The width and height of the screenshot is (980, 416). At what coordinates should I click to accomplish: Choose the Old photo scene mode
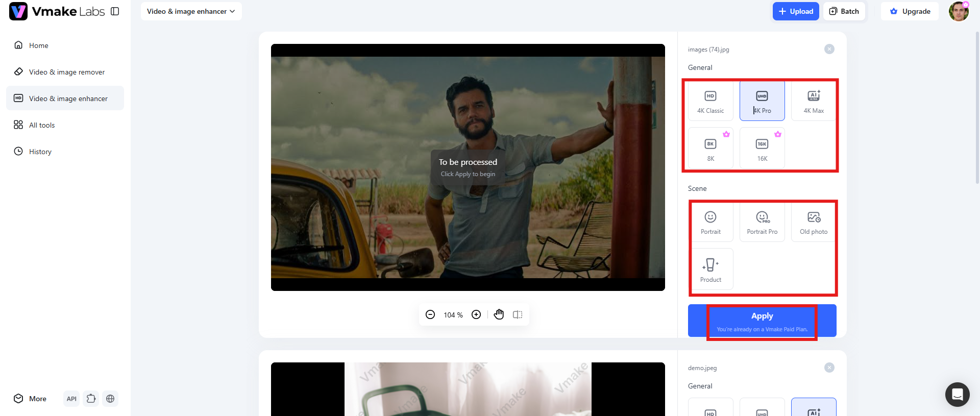pyautogui.click(x=814, y=222)
